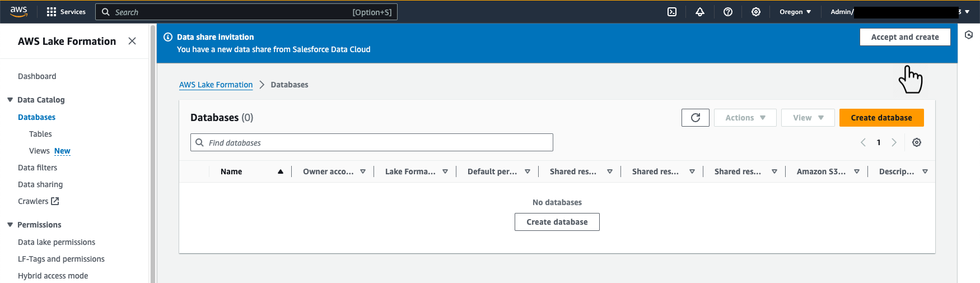Refresh the databases list
This screenshot has height=283, width=980.
pyautogui.click(x=696, y=118)
